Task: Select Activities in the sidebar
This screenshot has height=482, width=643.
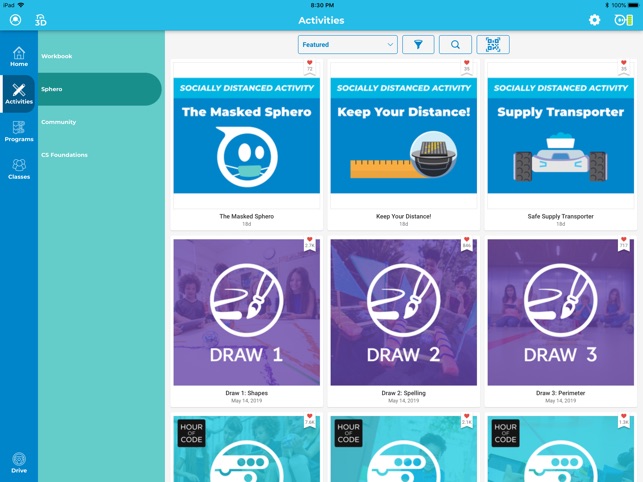Action: (19, 94)
